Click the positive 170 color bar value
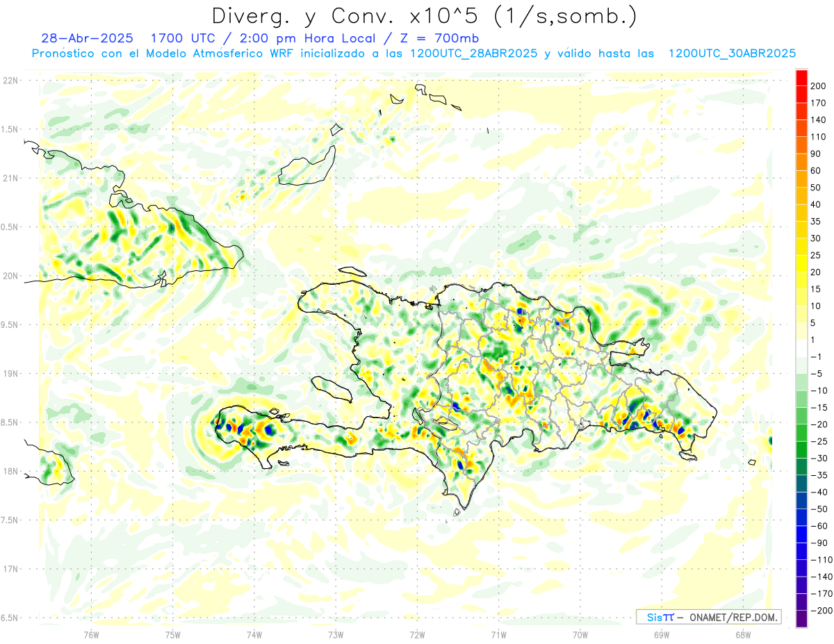Screen dimensions: 834x644 [818, 103]
